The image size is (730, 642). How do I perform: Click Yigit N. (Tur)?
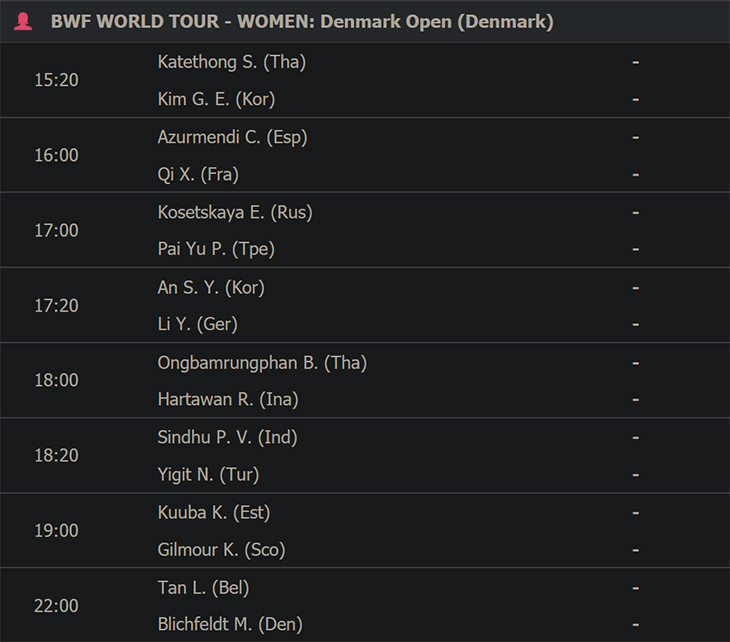208,475
